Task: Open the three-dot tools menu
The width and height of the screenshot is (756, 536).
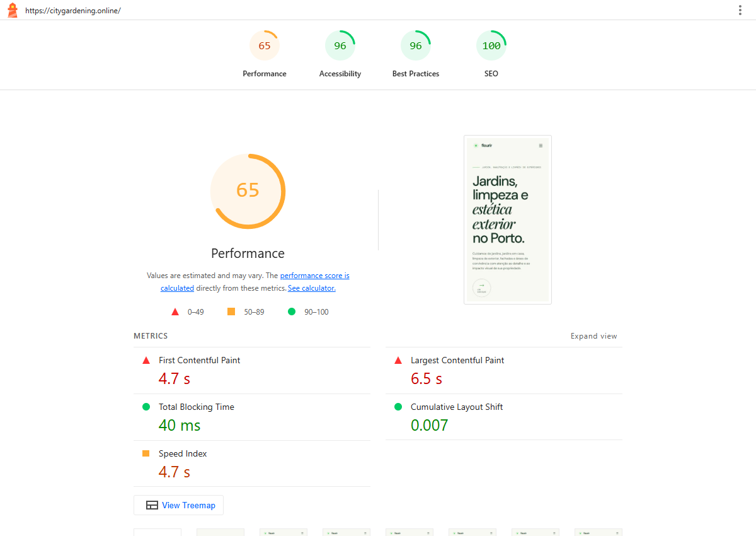Action: (740, 10)
